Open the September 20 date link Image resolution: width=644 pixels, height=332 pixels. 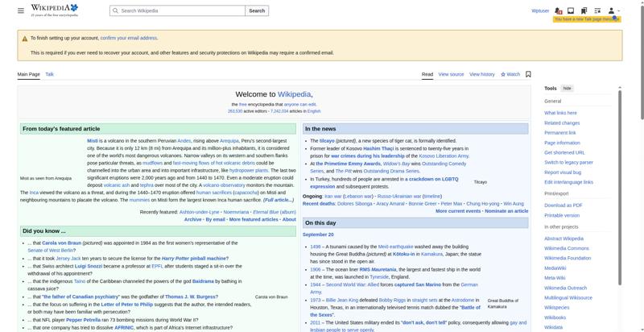tap(318, 234)
